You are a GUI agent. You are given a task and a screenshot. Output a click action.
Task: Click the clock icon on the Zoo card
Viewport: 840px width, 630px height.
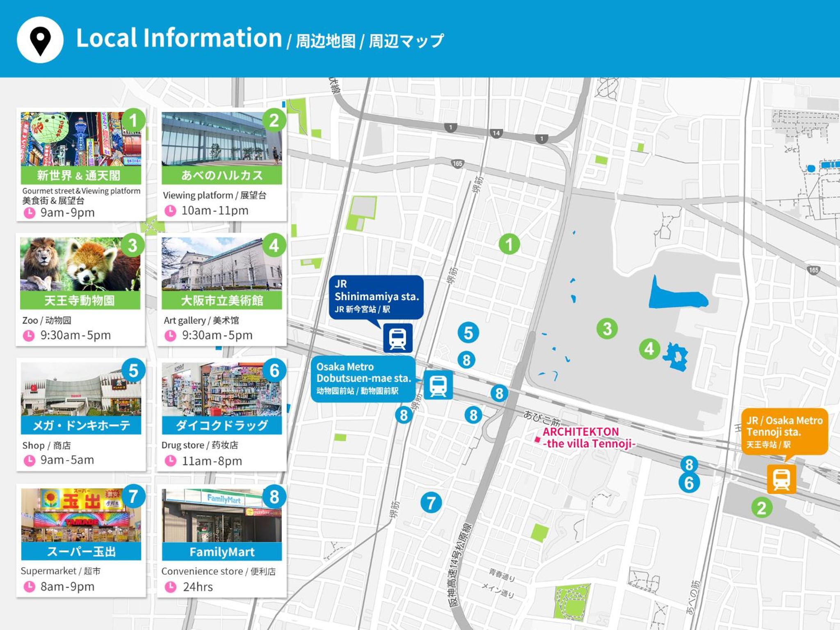tap(29, 336)
